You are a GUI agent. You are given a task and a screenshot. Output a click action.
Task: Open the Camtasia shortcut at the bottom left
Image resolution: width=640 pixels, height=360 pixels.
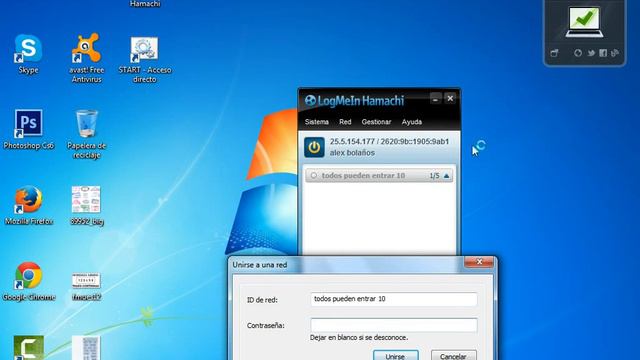[29, 348]
